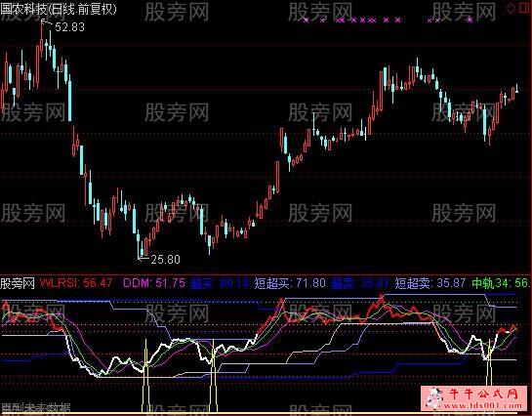Click the second yellow buy signal spike
Screen dimensions: 532x416
click(213, 375)
